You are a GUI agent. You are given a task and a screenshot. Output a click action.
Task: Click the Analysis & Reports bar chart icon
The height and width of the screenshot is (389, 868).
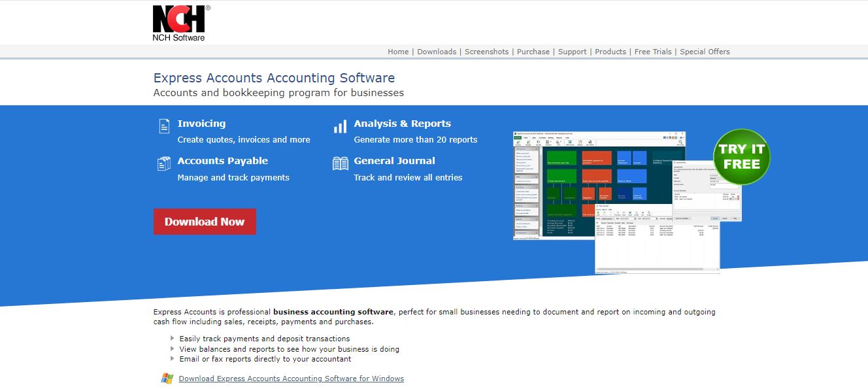tap(340, 126)
